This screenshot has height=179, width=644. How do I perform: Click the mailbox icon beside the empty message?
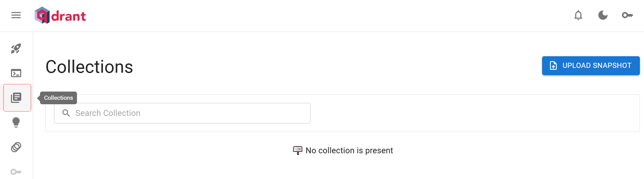[298, 150]
